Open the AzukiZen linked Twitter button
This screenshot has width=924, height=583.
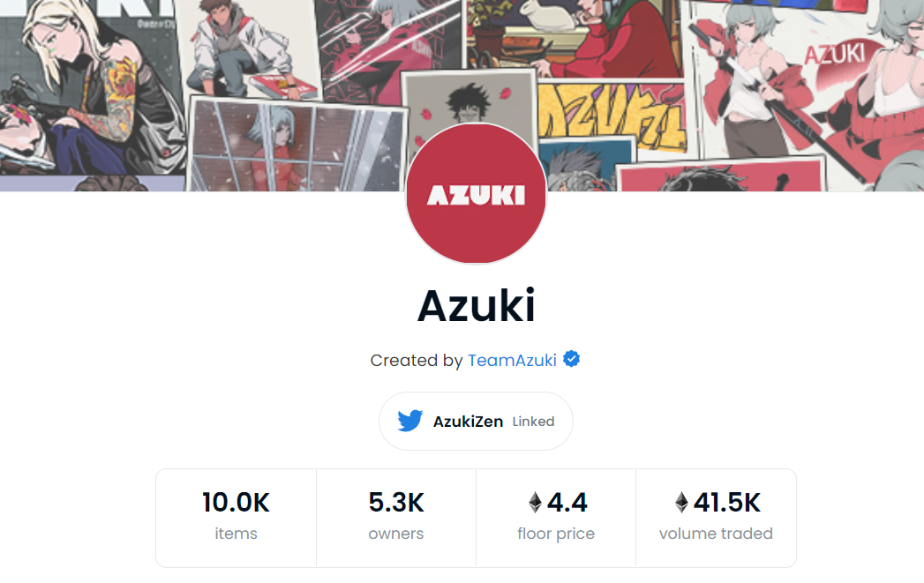pyautogui.click(x=477, y=421)
